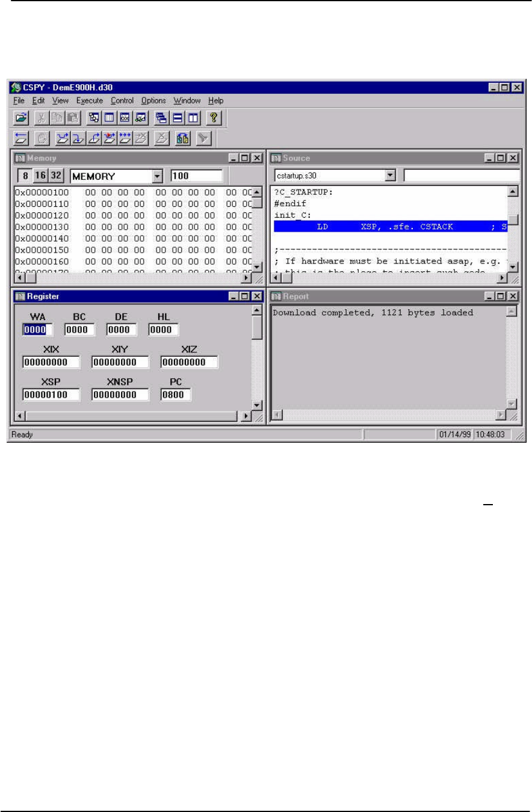The width and height of the screenshot is (532, 812).
Task: Click the table-grid window toolbar icon
Action: [109, 118]
